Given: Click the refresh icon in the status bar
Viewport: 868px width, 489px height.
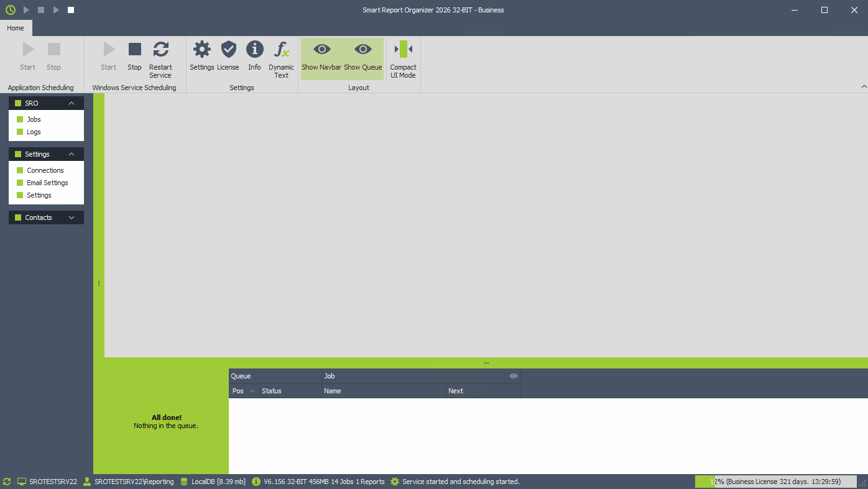Looking at the screenshot, I should point(7,482).
